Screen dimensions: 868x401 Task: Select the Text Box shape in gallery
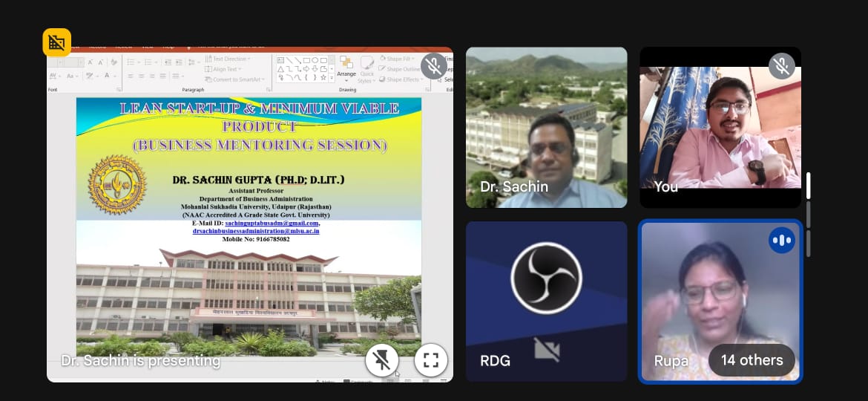280,60
